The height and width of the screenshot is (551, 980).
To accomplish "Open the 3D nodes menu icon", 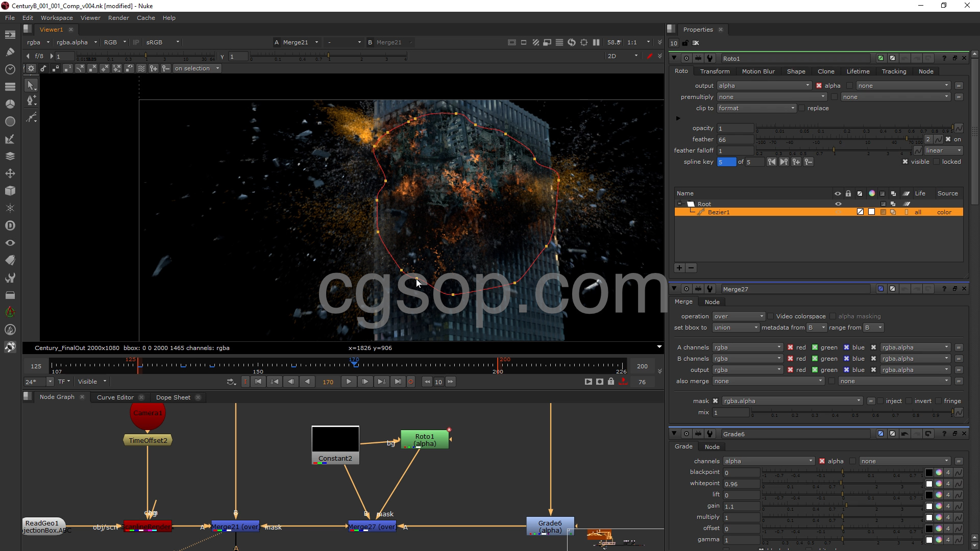I will [10, 191].
